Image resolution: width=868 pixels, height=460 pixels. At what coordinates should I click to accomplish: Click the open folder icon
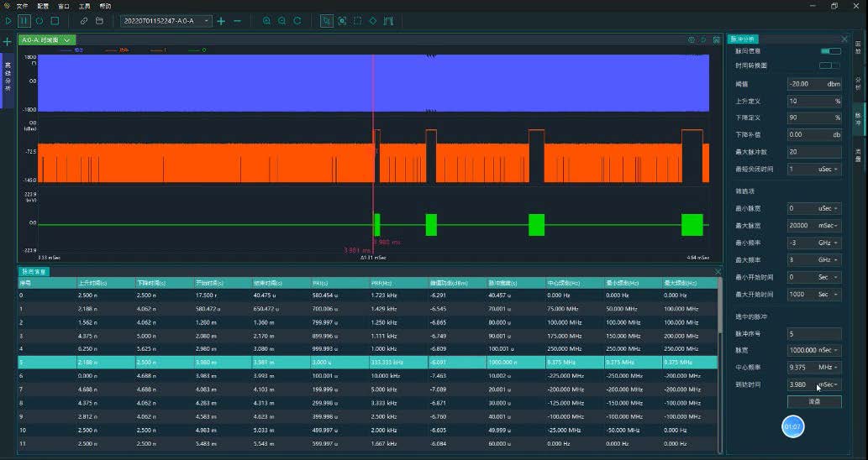coord(99,20)
